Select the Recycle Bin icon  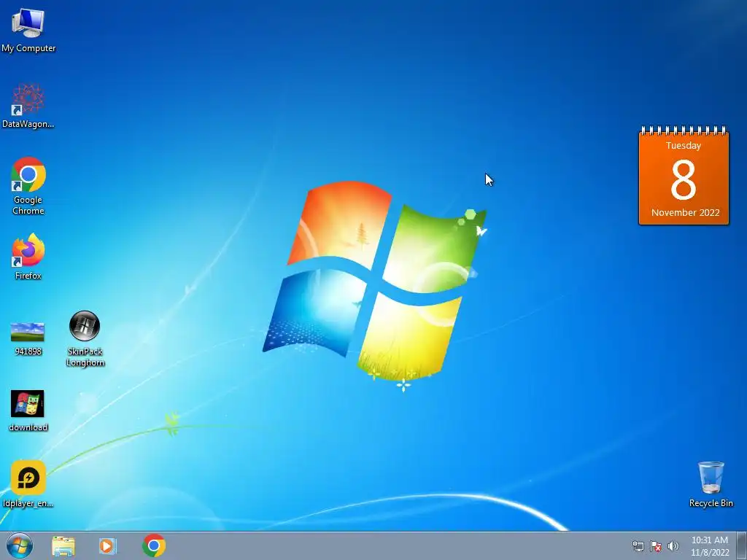pos(711,484)
